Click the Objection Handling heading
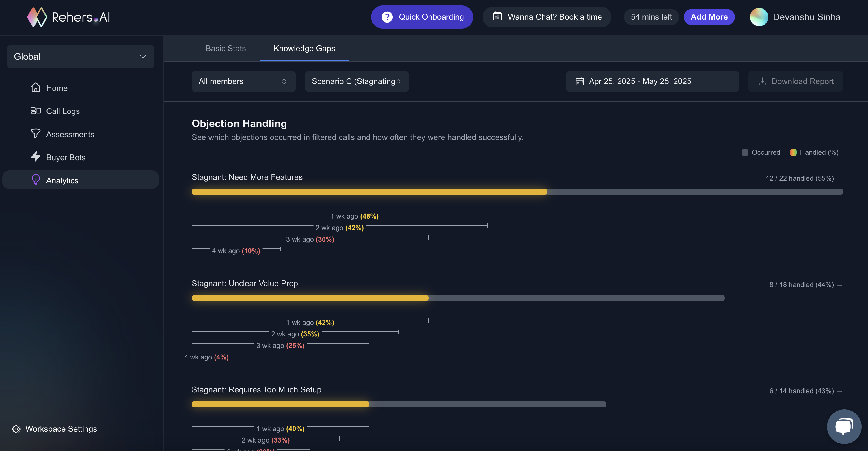 239,124
